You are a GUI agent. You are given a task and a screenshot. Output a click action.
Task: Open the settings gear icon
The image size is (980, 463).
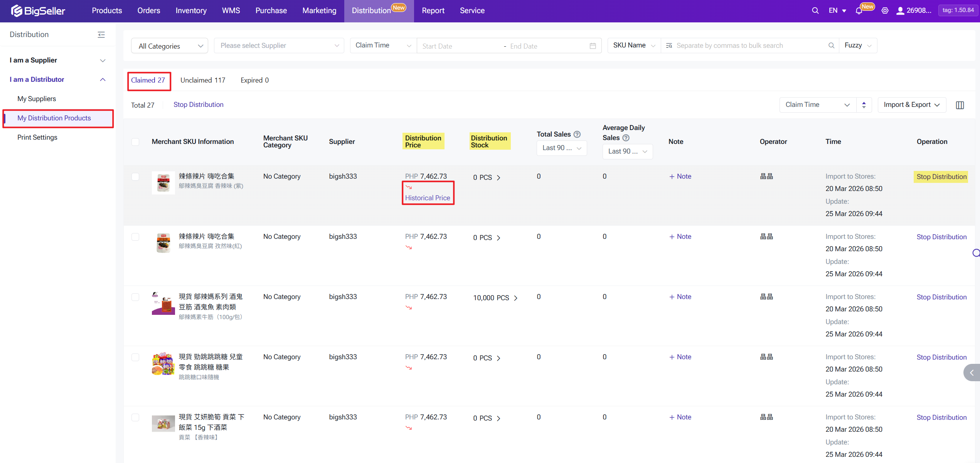click(885, 11)
